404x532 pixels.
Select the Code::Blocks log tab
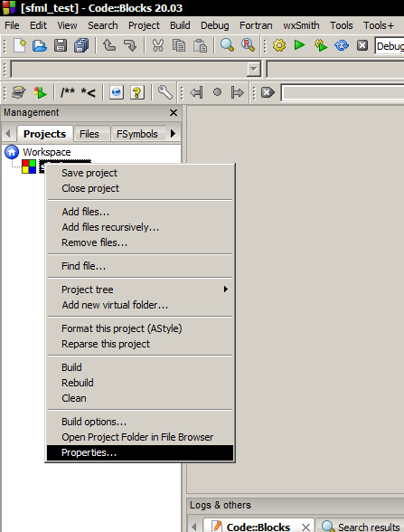(x=258, y=527)
